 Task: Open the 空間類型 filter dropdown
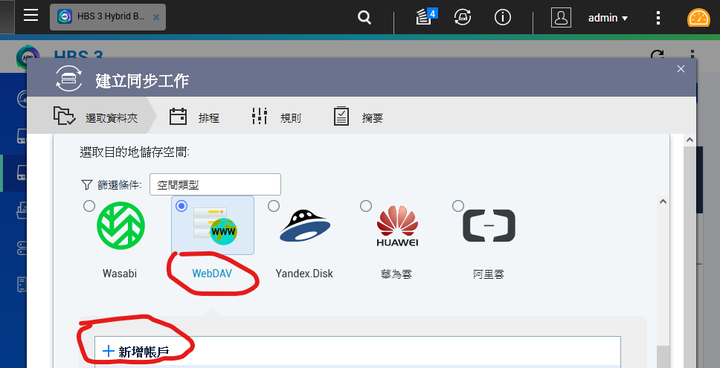(215, 184)
